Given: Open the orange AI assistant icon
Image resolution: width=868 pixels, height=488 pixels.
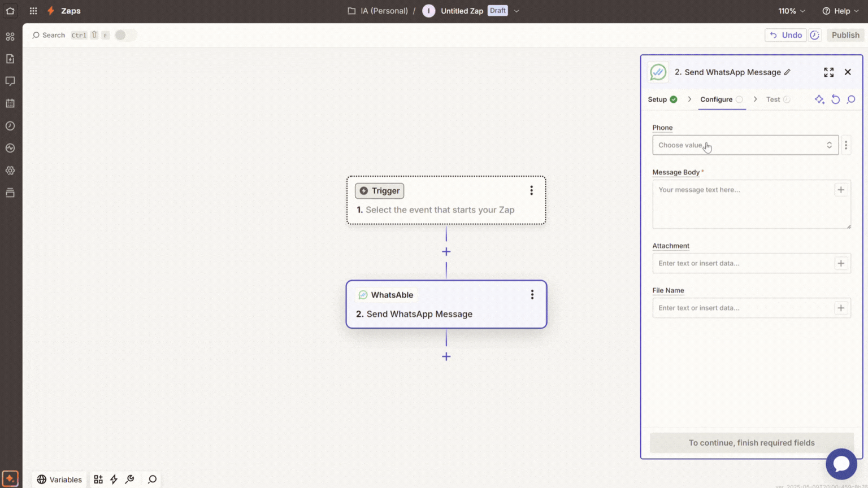Looking at the screenshot, I should click(10, 478).
